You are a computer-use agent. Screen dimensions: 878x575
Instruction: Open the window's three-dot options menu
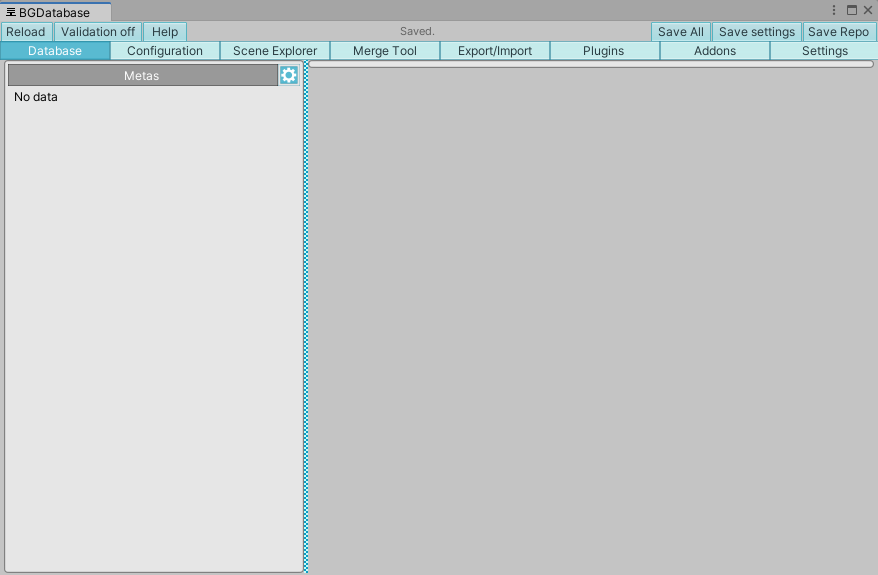[x=834, y=10]
